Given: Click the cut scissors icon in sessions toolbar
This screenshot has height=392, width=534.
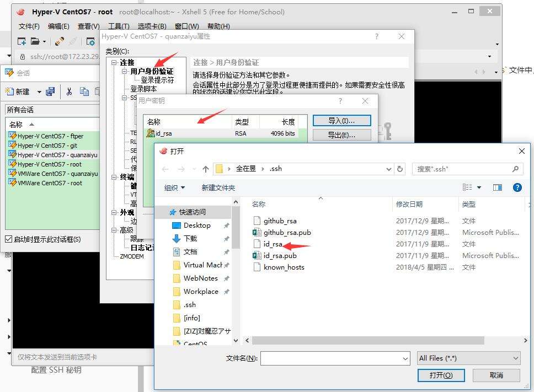Looking at the screenshot, I should 69,92.
